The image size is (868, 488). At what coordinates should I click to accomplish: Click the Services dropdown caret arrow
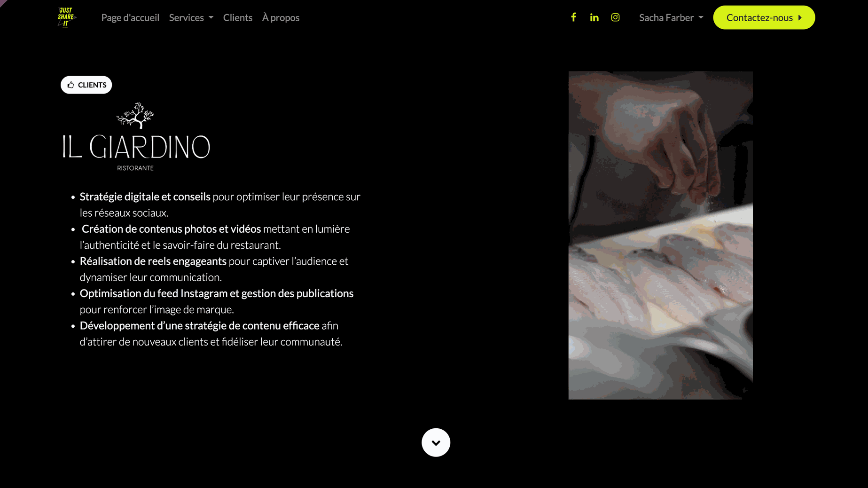coord(211,18)
